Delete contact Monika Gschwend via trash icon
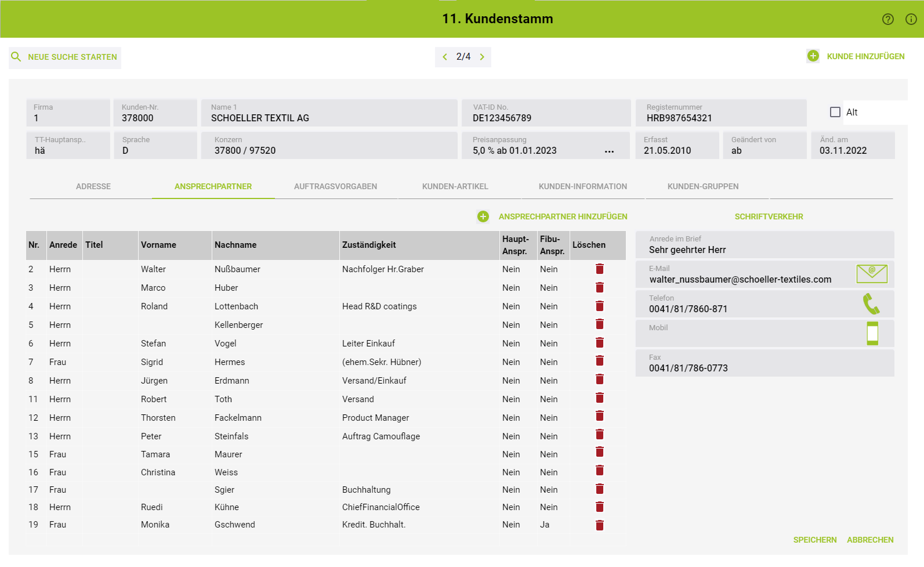Screen dimensions: 924x567 point(600,525)
